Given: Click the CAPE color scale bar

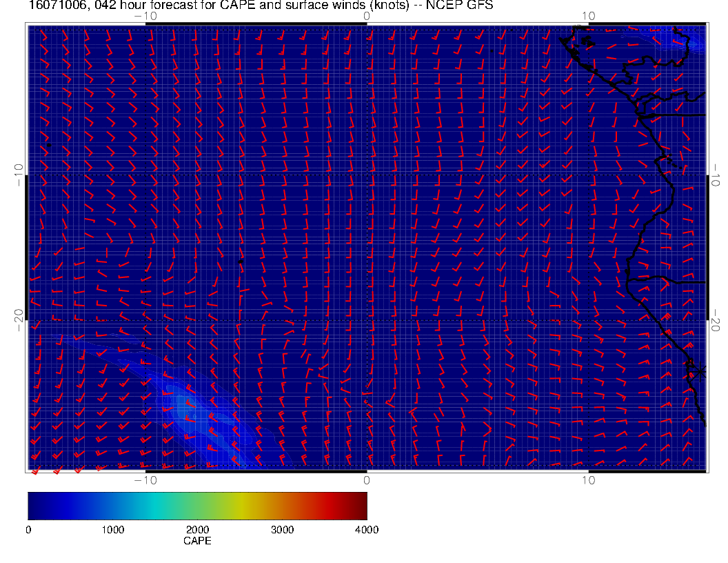Looking at the screenshot, I should pos(197,506).
